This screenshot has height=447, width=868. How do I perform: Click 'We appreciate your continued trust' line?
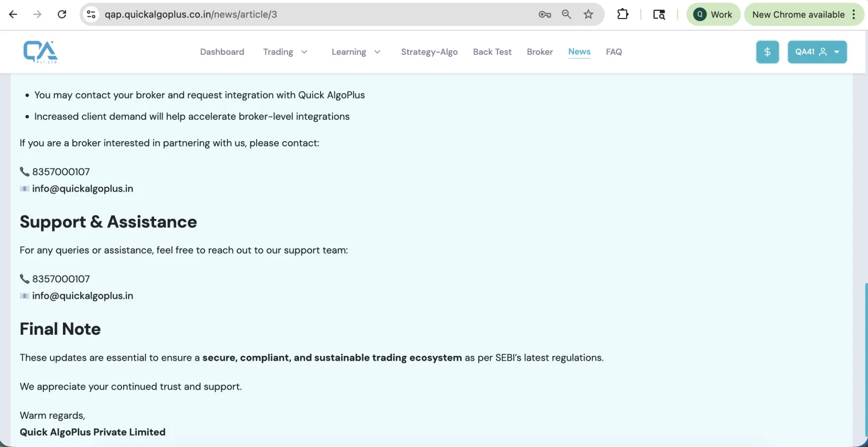click(x=131, y=387)
